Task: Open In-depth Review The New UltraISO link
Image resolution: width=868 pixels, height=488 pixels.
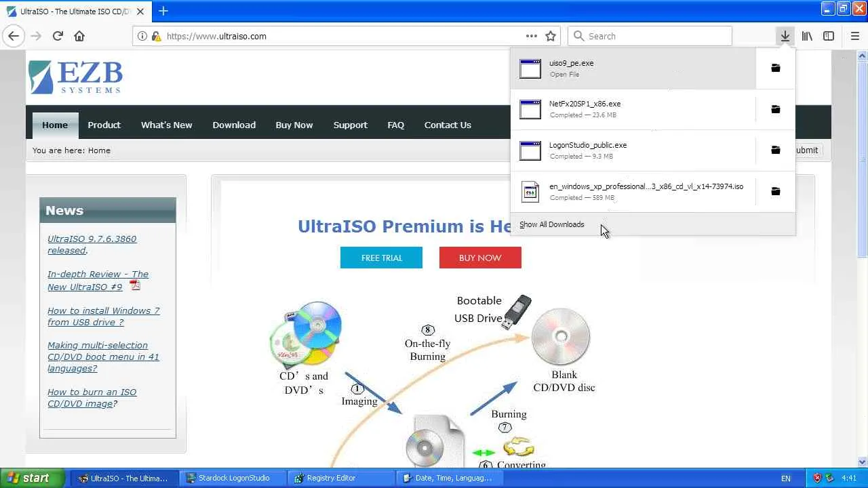Action: click(98, 281)
